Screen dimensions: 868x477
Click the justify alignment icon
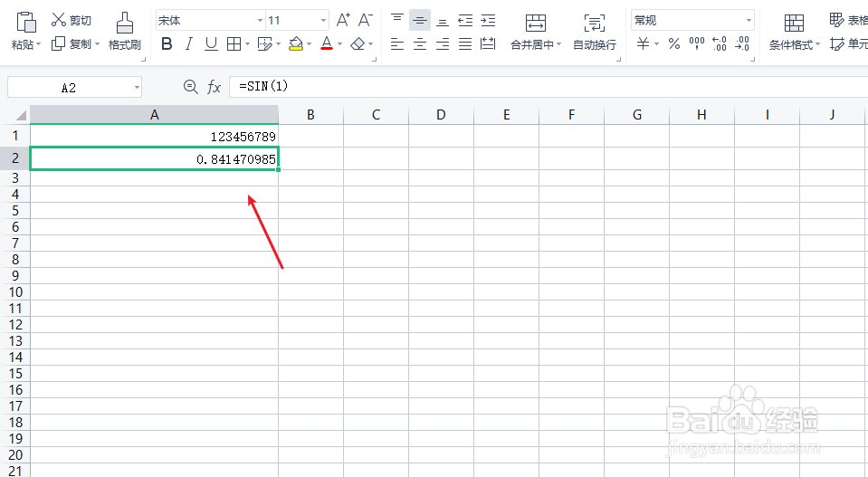tap(465, 43)
